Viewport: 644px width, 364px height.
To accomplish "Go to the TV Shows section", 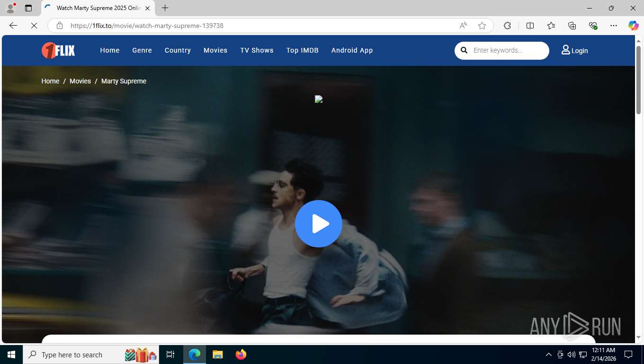I will [x=257, y=50].
